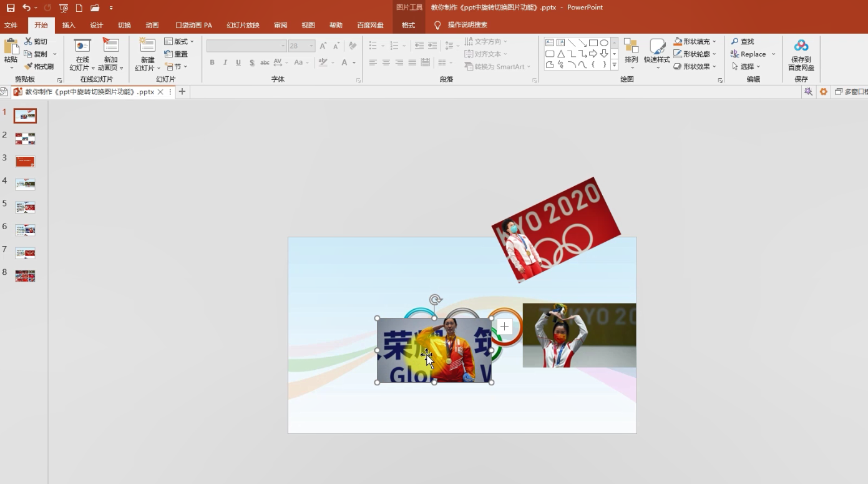Screen dimensions: 868x484
Task: Pick the right arrow shape in the gallery
Action: (593, 54)
